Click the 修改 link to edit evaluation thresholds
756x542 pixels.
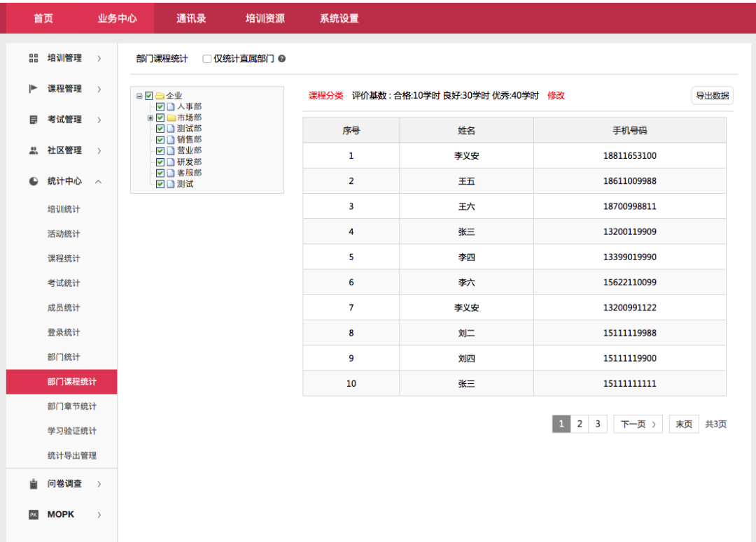coord(555,95)
